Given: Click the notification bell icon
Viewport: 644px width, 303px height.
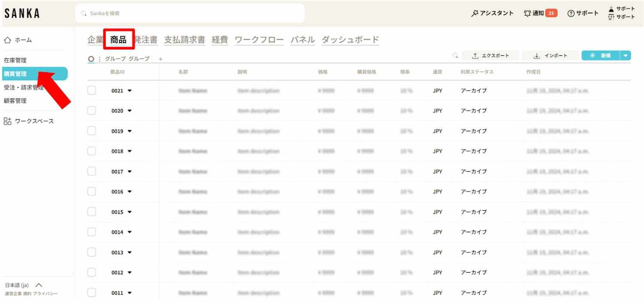Looking at the screenshot, I should pyautogui.click(x=527, y=13).
